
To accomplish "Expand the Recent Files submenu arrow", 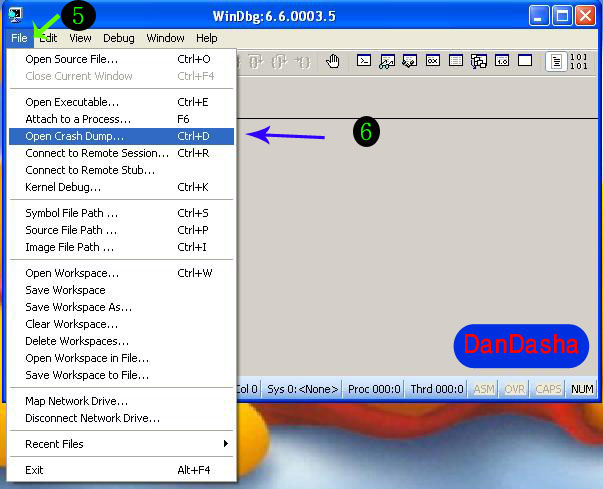I will tap(226, 444).
